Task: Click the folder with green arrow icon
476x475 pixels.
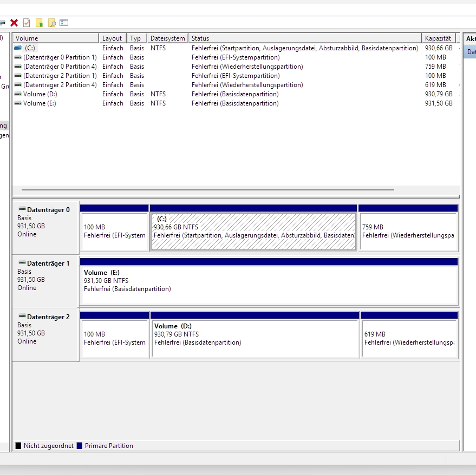Action: click(39, 23)
